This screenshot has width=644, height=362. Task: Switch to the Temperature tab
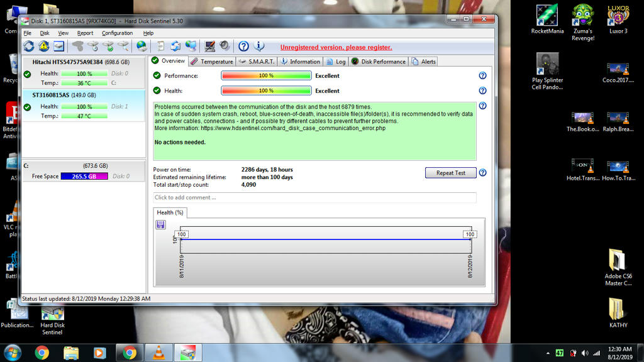(x=212, y=62)
